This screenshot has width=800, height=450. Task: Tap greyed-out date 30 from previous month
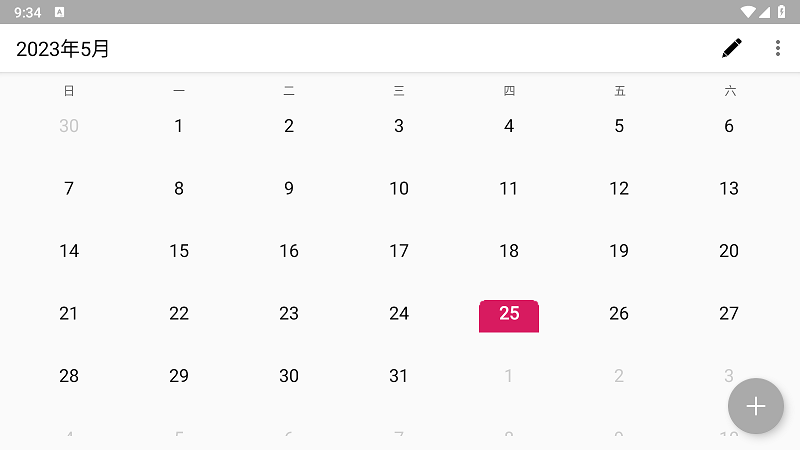69,126
